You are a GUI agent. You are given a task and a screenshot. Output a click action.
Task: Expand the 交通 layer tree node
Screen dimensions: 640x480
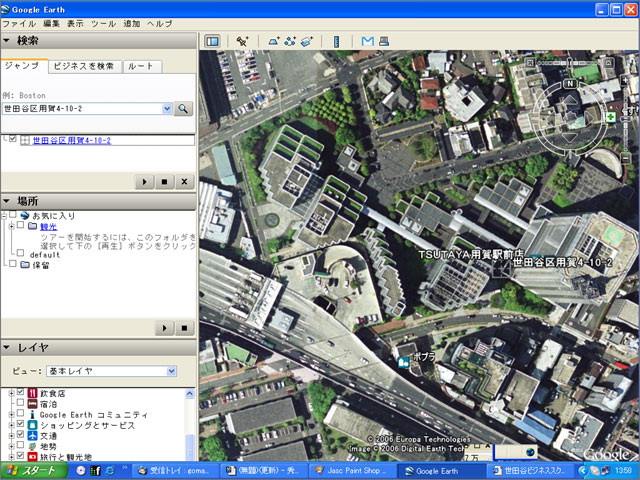point(12,436)
